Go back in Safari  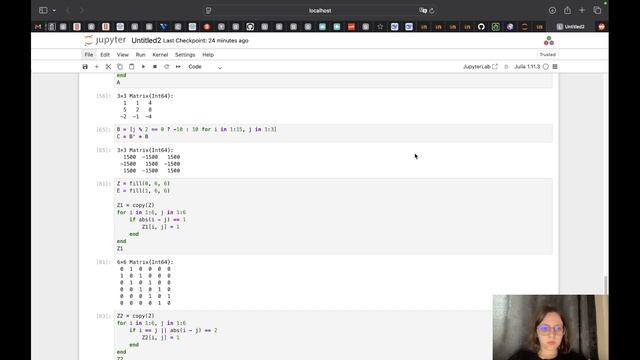[x=68, y=10]
